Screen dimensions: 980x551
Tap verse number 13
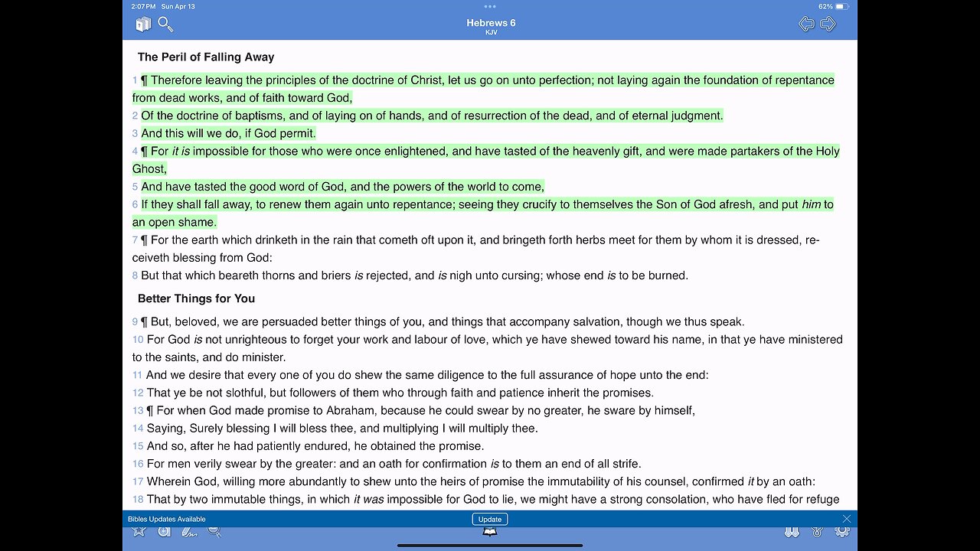click(x=138, y=411)
